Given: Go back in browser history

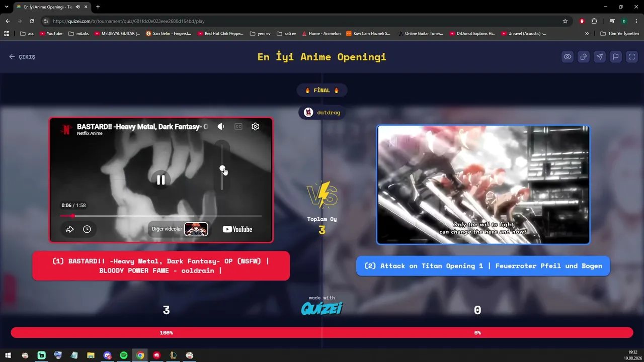Looking at the screenshot, I should point(8,21).
